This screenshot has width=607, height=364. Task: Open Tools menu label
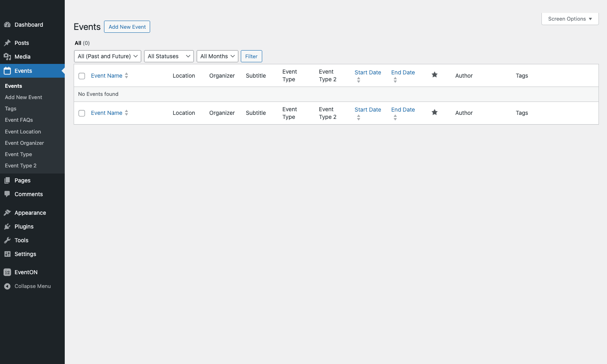21,240
